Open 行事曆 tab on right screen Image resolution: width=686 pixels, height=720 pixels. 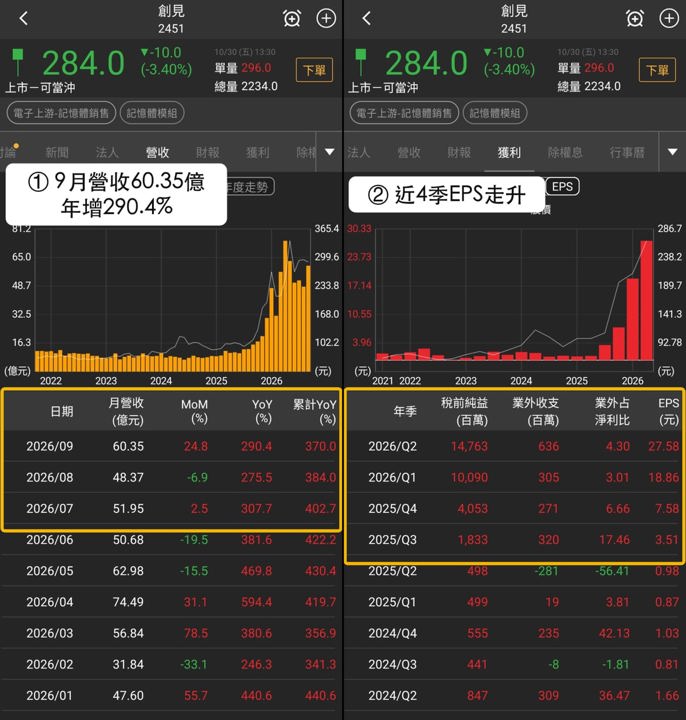pyautogui.click(x=627, y=152)
